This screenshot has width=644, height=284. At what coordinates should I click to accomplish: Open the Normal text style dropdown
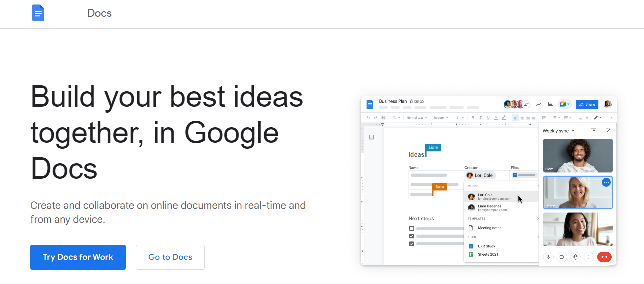click(417, 118)
